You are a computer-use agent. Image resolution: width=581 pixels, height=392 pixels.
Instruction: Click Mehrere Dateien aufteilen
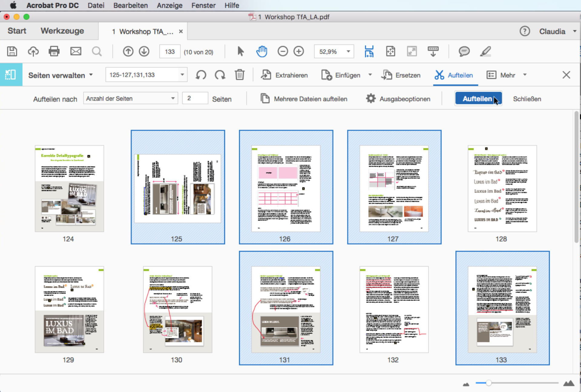tap(304, 99)
